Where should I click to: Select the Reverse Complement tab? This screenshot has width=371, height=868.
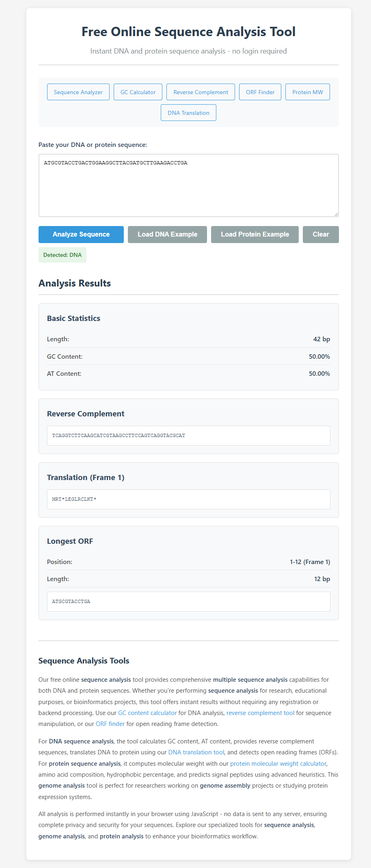click(201, 92)
